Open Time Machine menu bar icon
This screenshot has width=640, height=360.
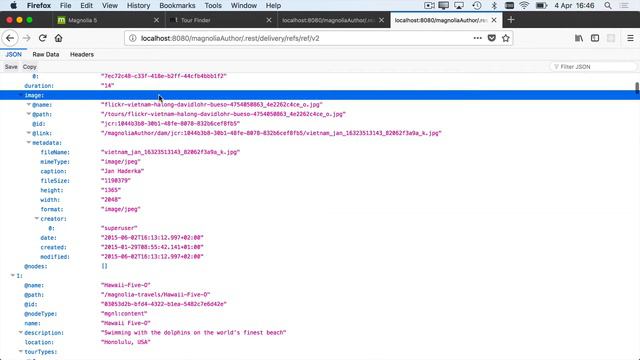pos(476,5)
